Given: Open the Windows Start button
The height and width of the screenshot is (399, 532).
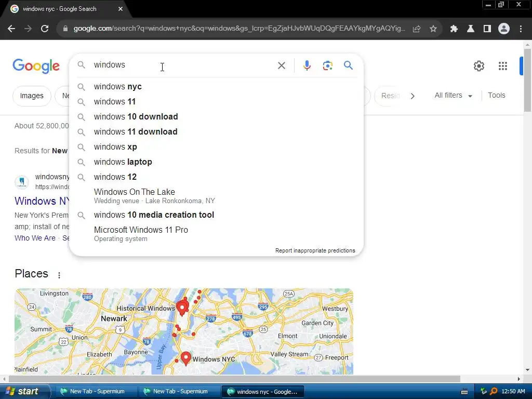Looking at the screenshot, I should pos(24,391).
